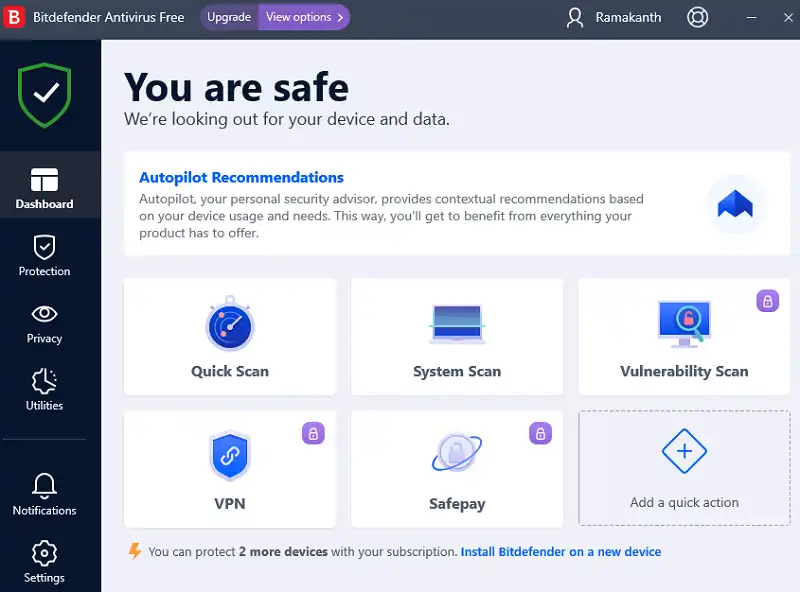Click the lock badge on VPN tile
Image resolution: width=800 pixels, height=592 pixels.
(313, 433)
